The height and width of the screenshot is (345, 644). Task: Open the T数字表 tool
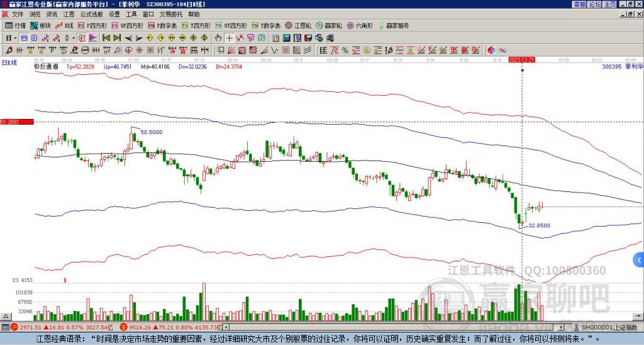click(266, 25)
